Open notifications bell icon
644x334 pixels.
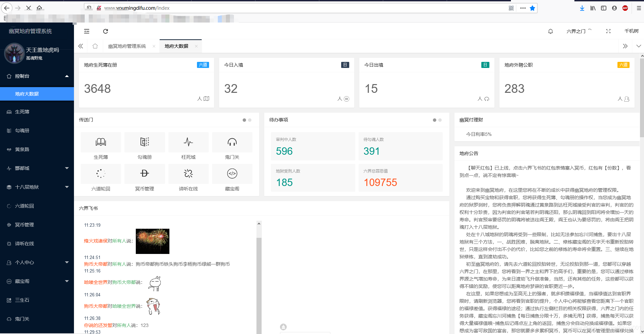tap(551, 31)
